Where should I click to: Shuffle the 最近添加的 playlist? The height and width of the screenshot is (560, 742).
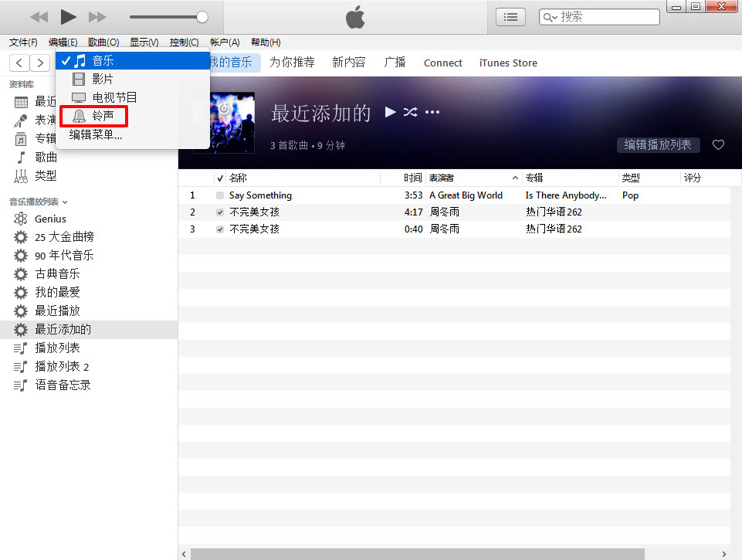pos(410,112)
